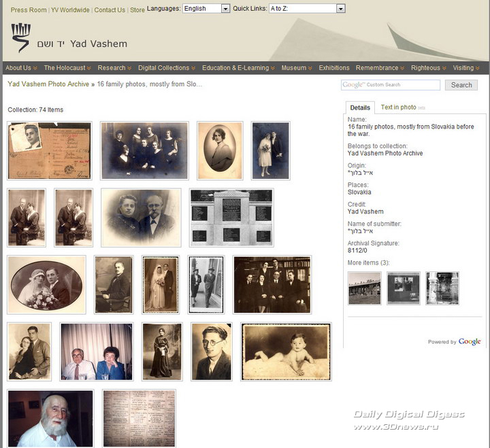Open the passport document photo thumbnail
The height and width of the screenshot is (448, 490).
(x=49, y=150)
